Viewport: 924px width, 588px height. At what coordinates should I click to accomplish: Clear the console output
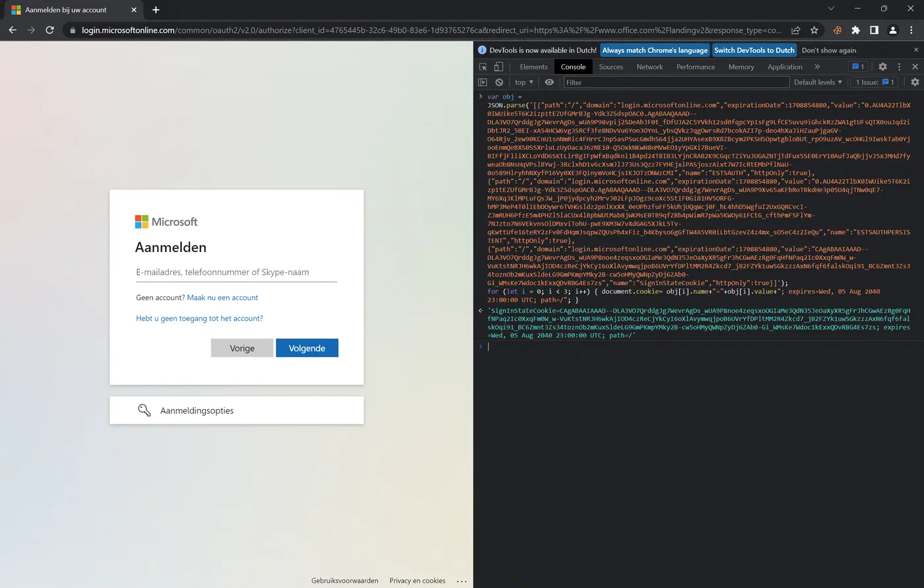point(499,82)
